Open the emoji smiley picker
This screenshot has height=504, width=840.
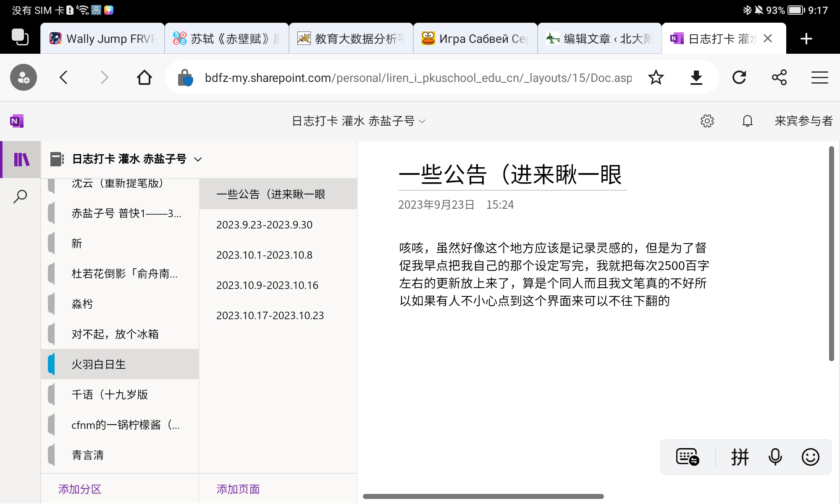tap(810, 457)
